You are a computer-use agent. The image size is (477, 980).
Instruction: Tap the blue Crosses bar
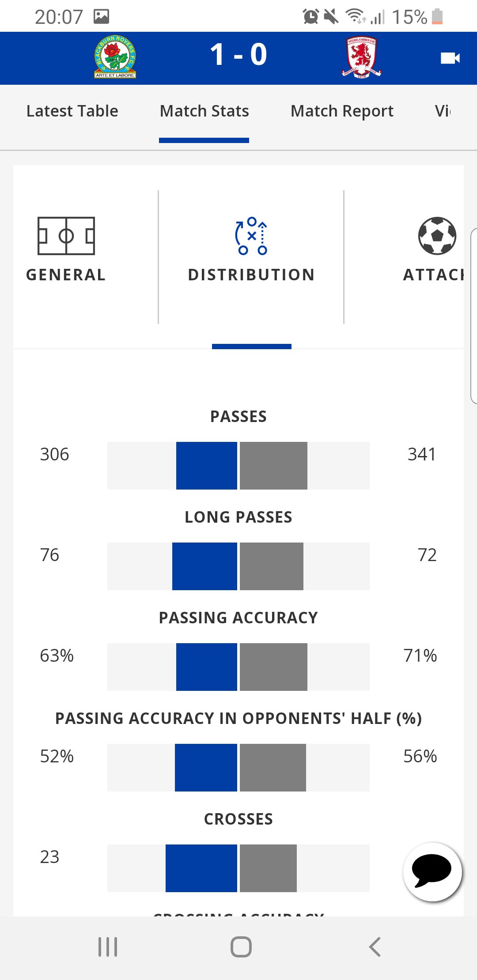point(201,868)
